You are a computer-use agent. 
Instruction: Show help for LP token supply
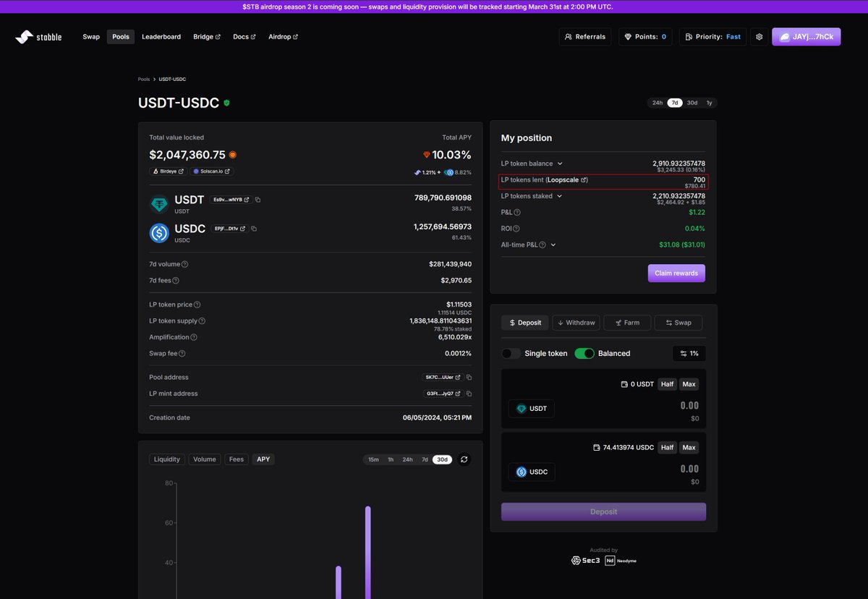[202, 321]
